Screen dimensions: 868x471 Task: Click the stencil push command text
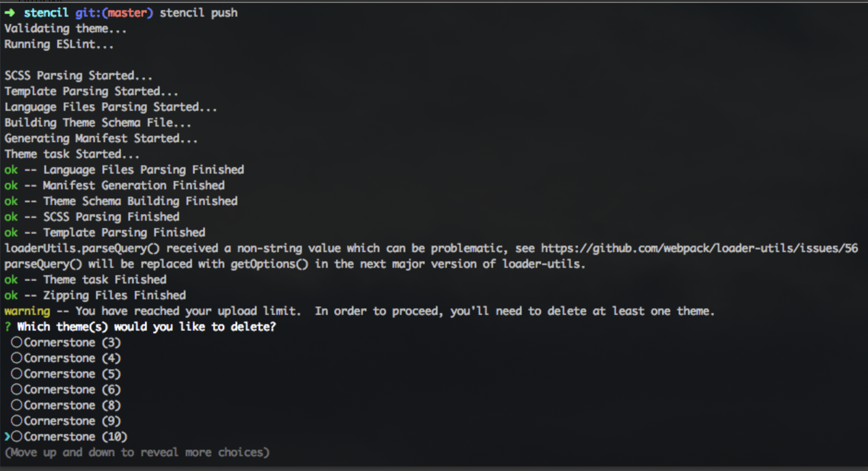click(199, 13)
